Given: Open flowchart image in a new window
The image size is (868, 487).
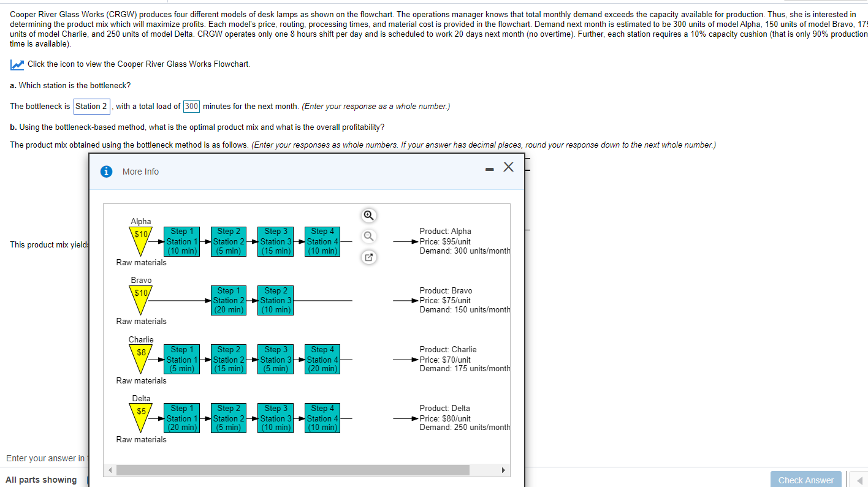Looking at the screenshot, I should coord(368,258).
